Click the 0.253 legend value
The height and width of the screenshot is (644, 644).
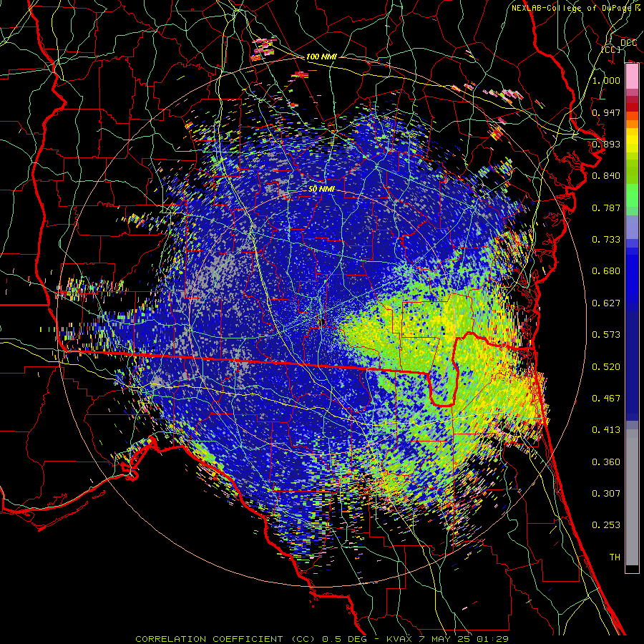pos(606,525)
